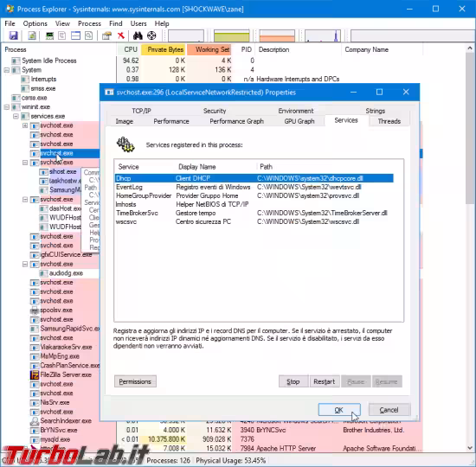Open the File menu
The width and height of the screenshot is (476, 467).
[x=10, y=23]
